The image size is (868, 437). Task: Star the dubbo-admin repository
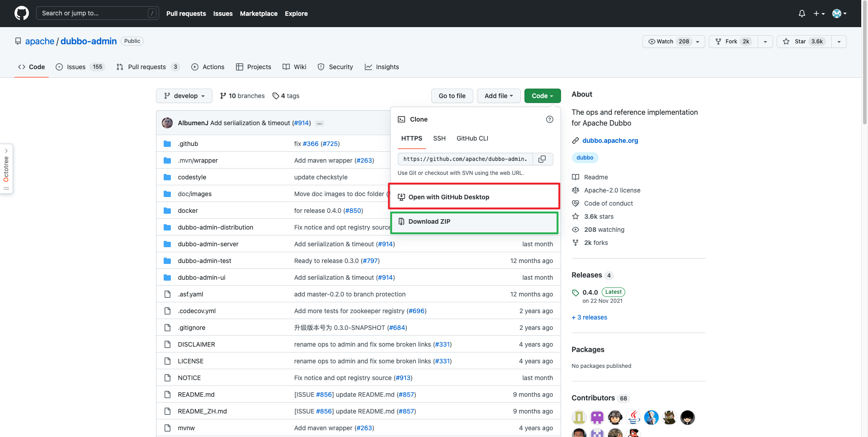click(x=804, y=42)
